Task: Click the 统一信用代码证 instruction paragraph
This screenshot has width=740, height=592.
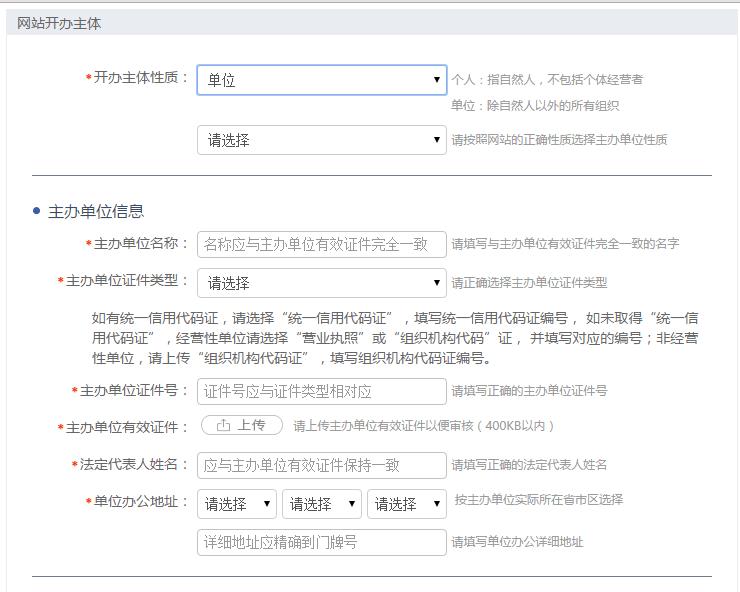Action: [x=395, y=338]
